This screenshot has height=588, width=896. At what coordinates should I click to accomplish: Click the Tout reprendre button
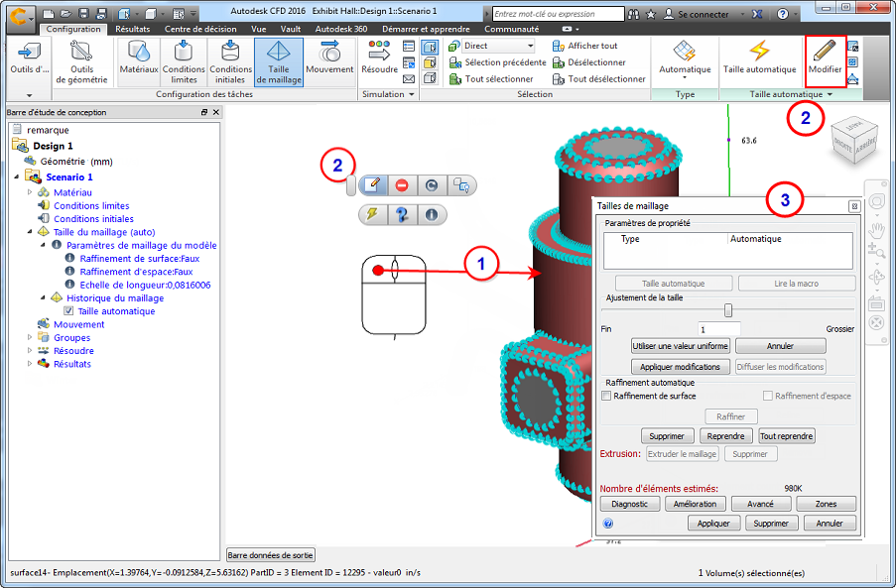pyautogui.click(x=786, y=436)
